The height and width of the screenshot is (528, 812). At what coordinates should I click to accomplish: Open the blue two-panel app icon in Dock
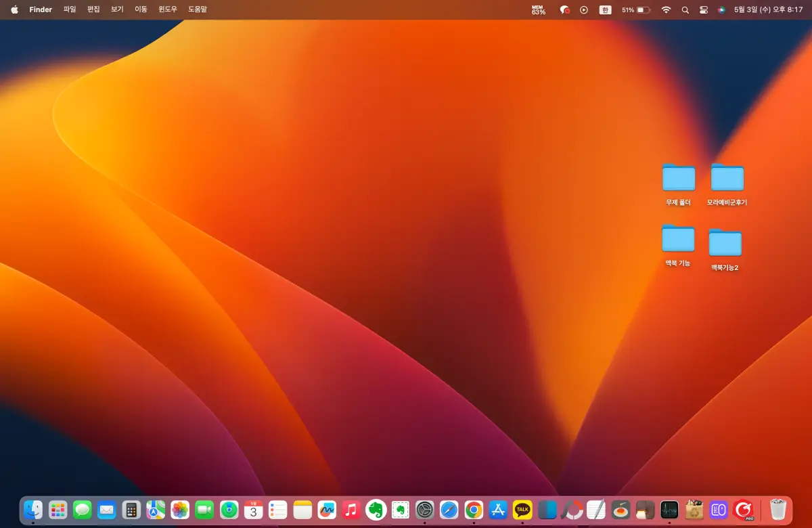[547, 510]
